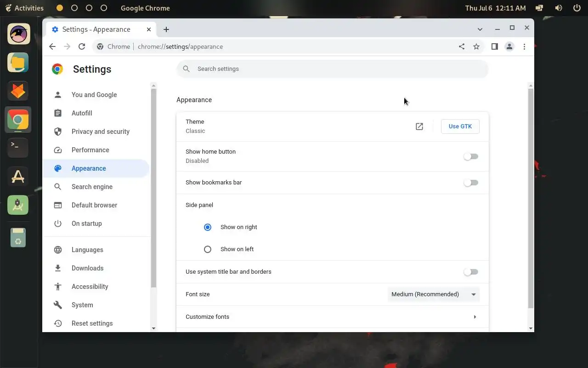Click sidebar scrollbar down arrow
Viewport: 588px width, 368px height.
pos(153,328)
